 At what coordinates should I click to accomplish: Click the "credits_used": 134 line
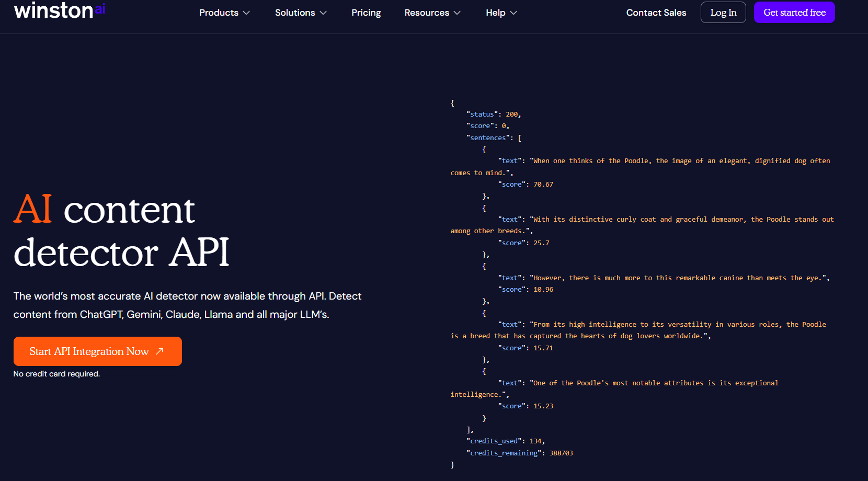[506, 441]
